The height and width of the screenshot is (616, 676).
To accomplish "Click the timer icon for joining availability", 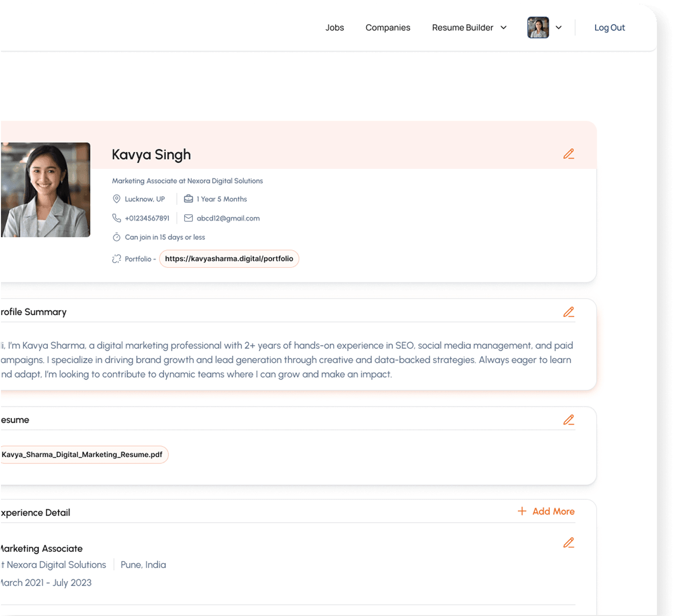I will click(116, 237).
